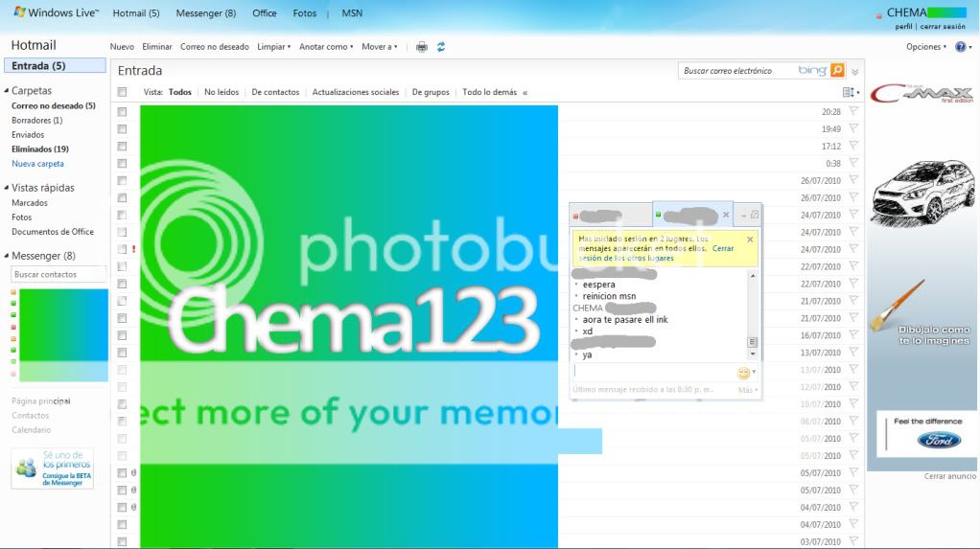The width and height of the screenshot is (980, 549).
Task: Check the box for the 17:12 message
Action: click(123, 147)
